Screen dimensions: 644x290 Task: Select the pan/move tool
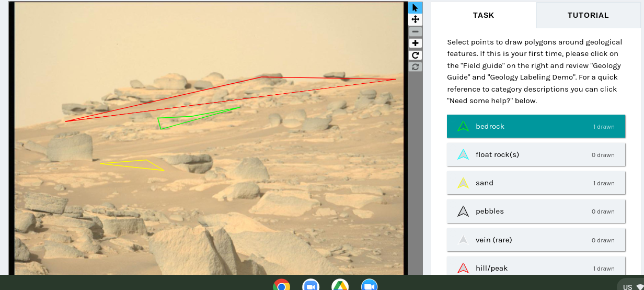pyautogui.click(x=415, y=19)
